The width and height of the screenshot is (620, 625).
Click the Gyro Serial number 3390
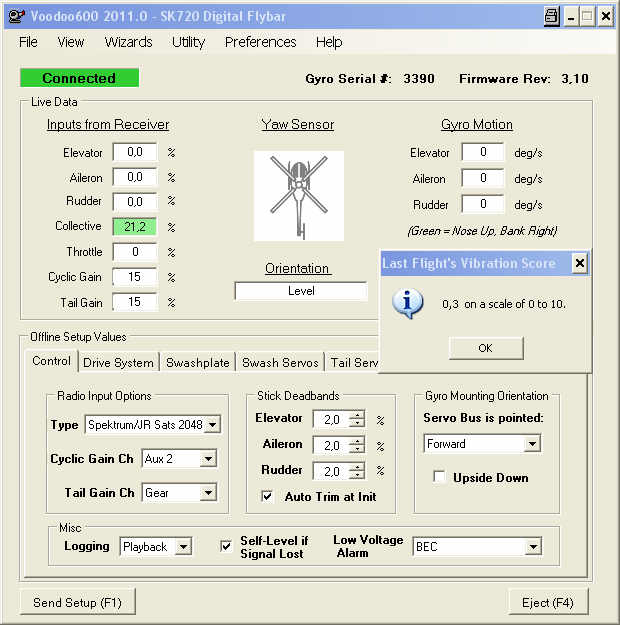click(x=419, y=79)
